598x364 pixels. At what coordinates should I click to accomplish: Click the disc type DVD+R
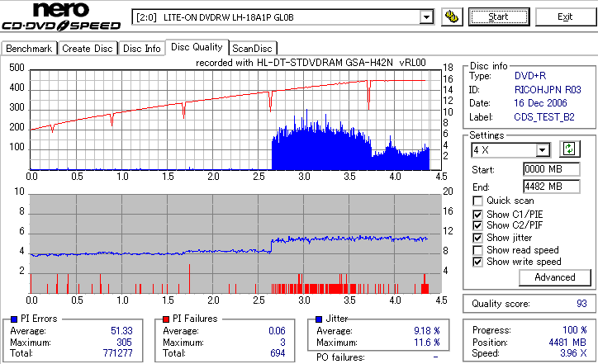click(x=530, y=76)
